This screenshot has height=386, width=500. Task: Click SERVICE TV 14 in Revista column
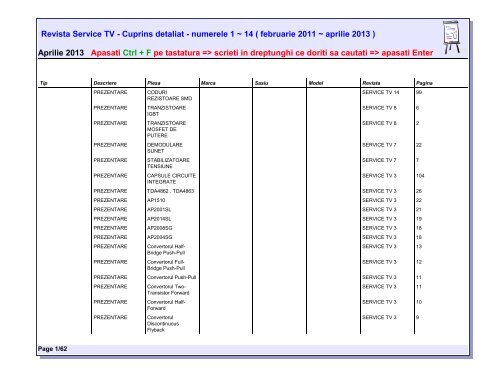click(x=381, y=92)
